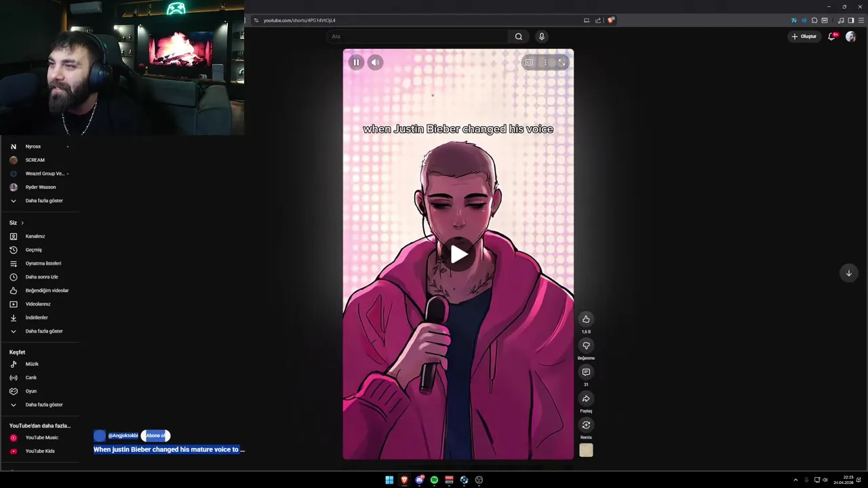Open Windows Start menu
Screen dimensions: 868x488
pos(389,480)
